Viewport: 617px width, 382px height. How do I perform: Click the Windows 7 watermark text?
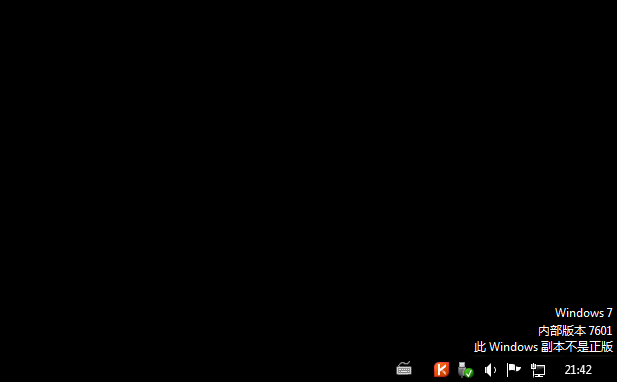pyautogui.click(x=584, y=313)
